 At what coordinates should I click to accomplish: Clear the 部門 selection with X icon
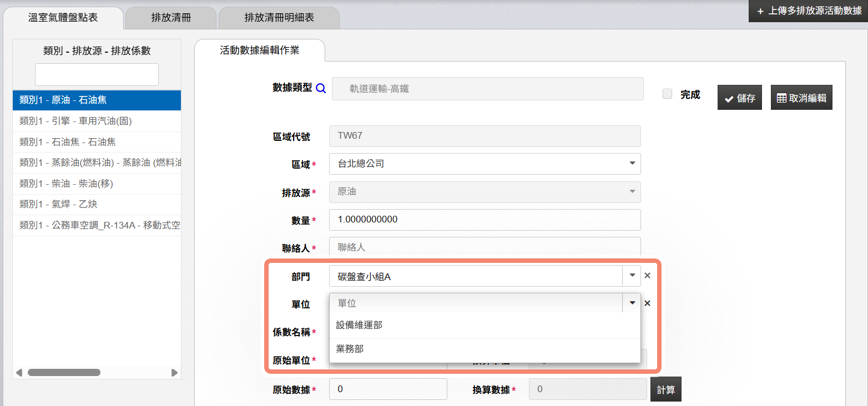tap(647, 276)
